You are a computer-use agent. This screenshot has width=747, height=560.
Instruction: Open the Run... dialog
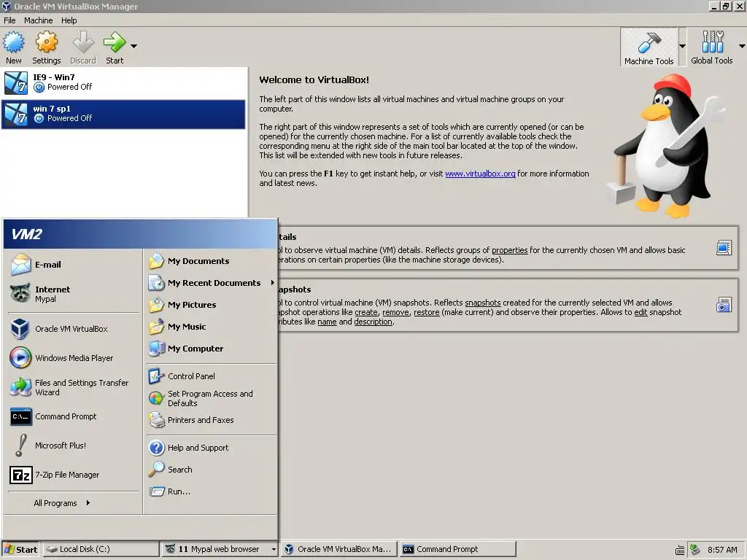(x=211, y=491)
